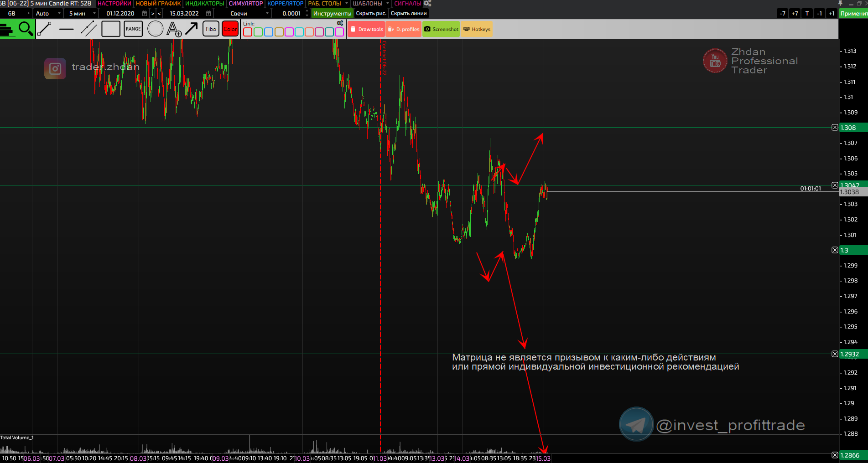
Task: Expand the ШАБЛОНЫ dropdown arrow
Action: 388,3
